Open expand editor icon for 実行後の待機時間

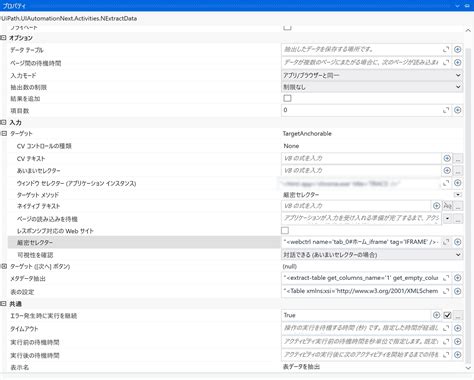tap(446, 355)
